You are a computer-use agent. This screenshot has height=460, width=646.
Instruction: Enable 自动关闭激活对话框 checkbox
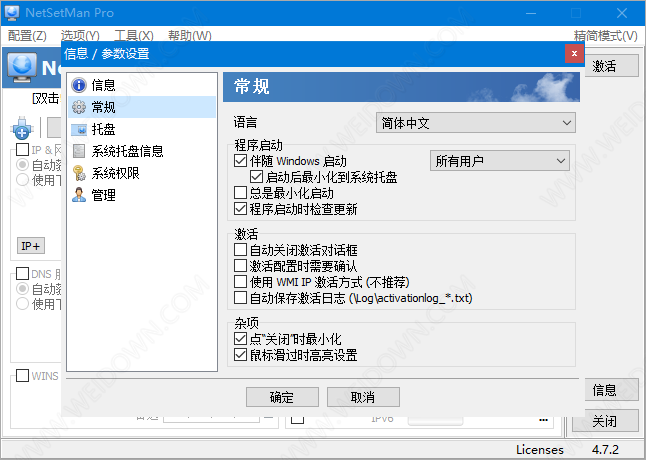click(x=240, y=250)
